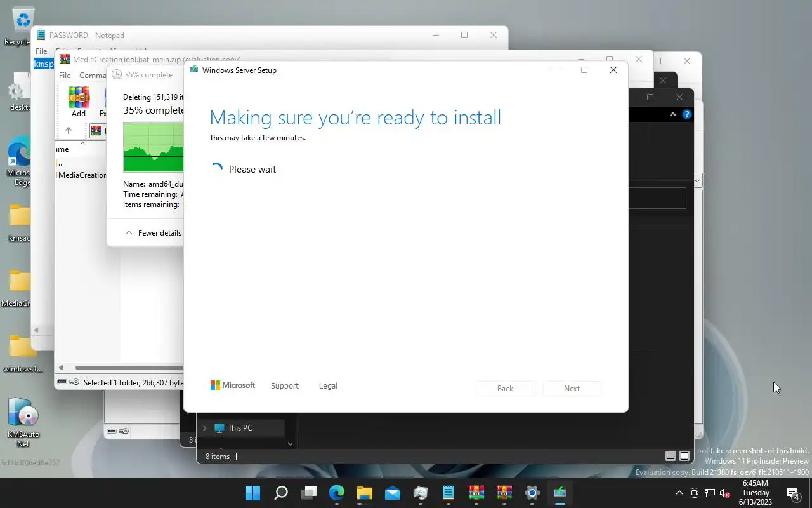Switch dark Explorer to details view
This screenshot has height=508, width=812.
pyautogui.click(x=670, y=456)
